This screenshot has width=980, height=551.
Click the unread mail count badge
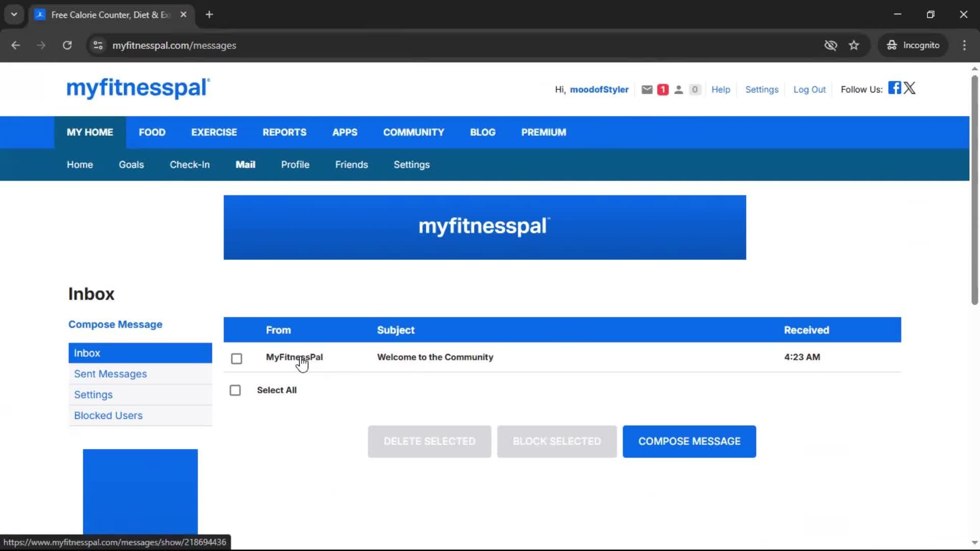(663, 90)
